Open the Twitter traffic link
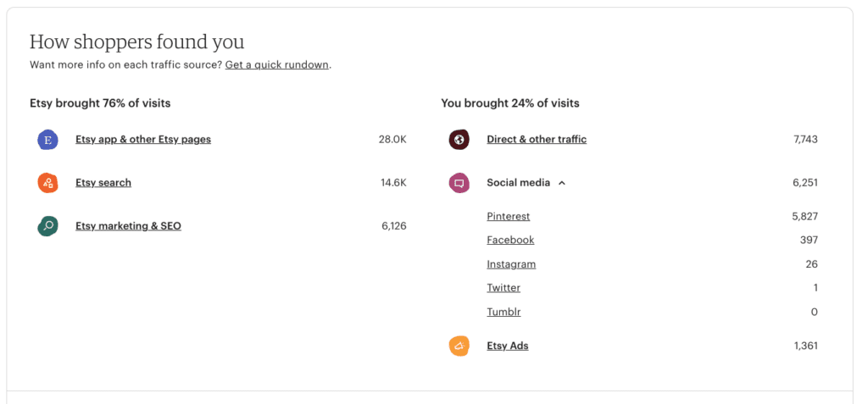This screenshot has height=404, width=868. [504, 288]
